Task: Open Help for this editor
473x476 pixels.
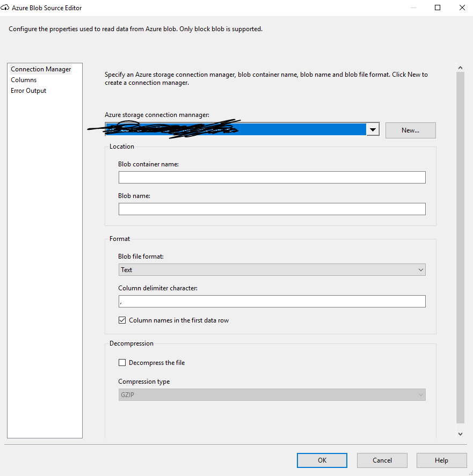Action: click(x=441, y=460)
